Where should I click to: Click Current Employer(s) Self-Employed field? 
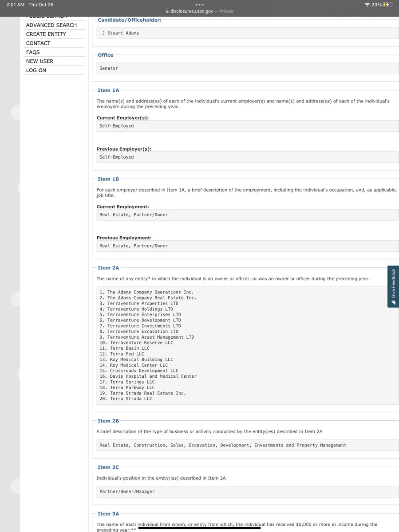248,126
